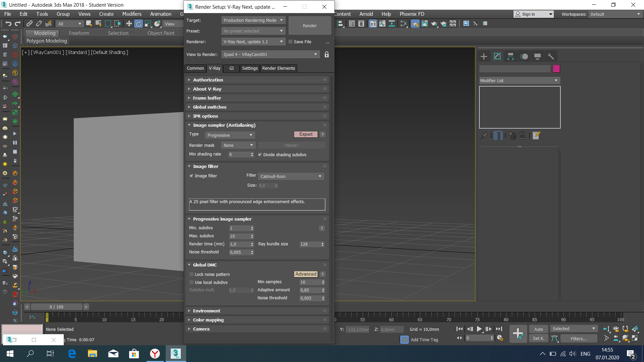
Task: Switch to the Modify command panel tab
Action: [497, 56]
